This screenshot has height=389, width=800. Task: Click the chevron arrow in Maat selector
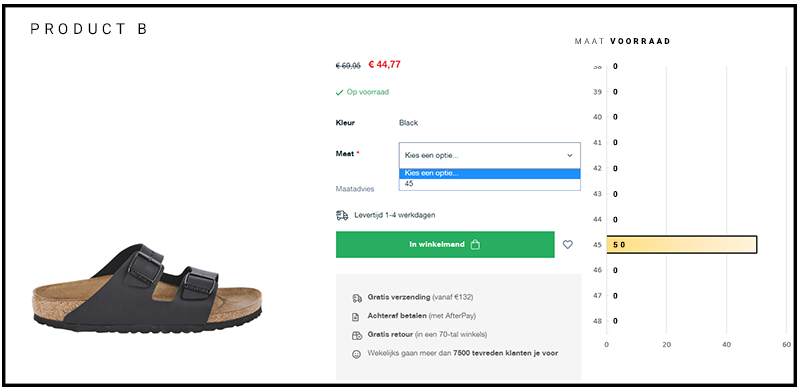[x=569, y=156]
